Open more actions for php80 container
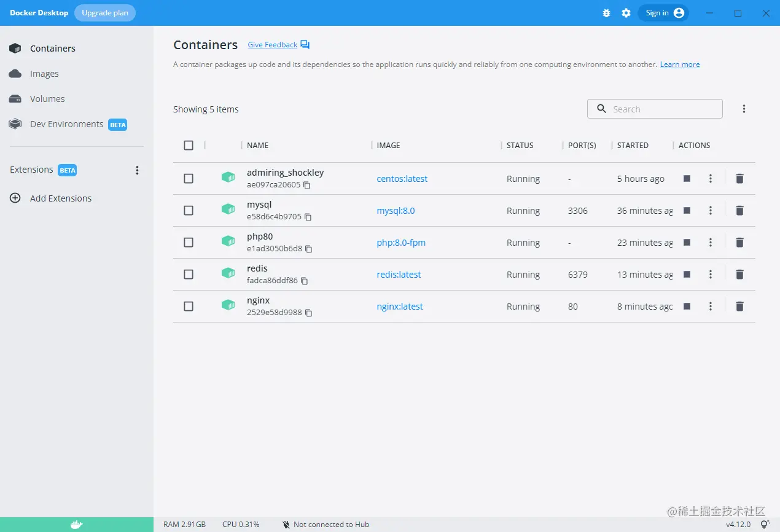This screenshot has width=780, height=532. pyautogui.click(x=711, y=242)
